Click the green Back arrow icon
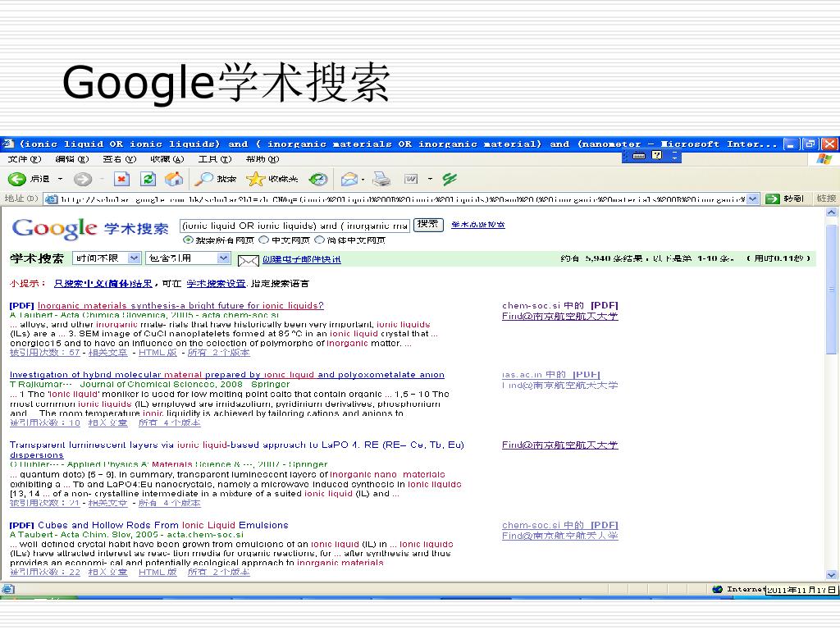 tap(16, 179)
